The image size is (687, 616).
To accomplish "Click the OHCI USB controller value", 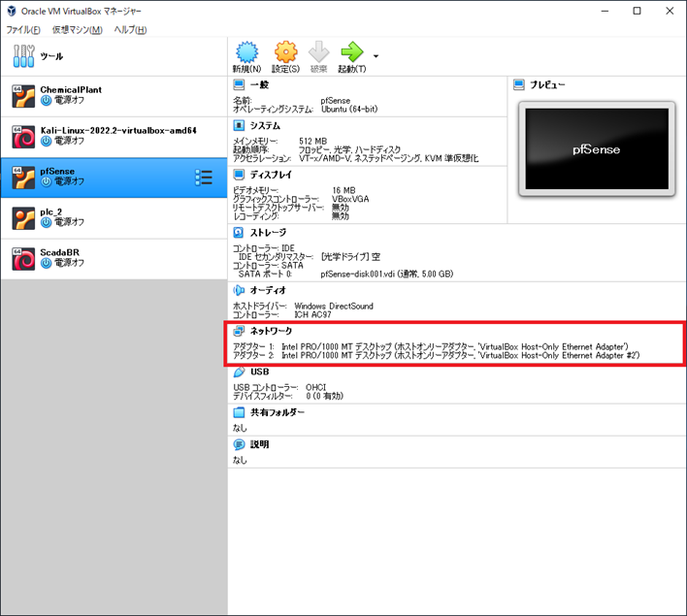I will 316,387.
